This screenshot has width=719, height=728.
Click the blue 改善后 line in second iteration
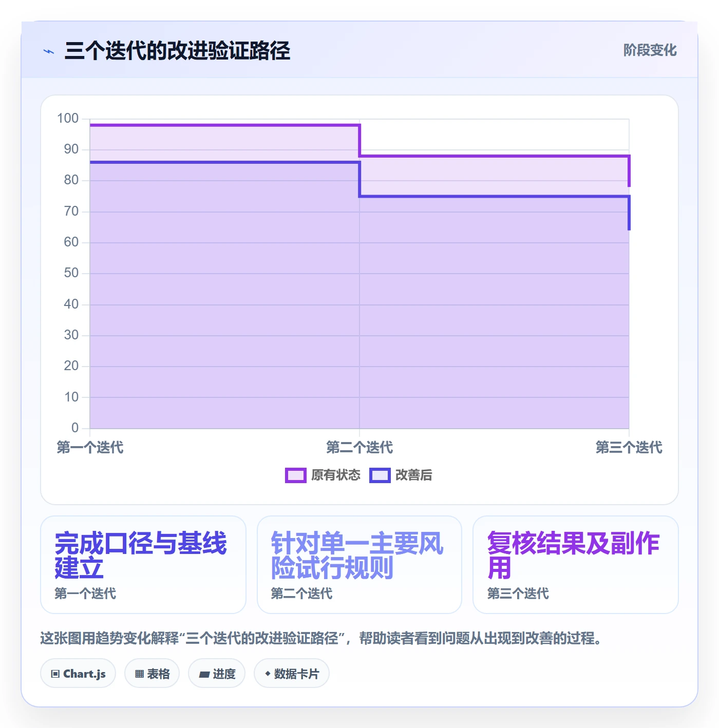click(494, 196)
